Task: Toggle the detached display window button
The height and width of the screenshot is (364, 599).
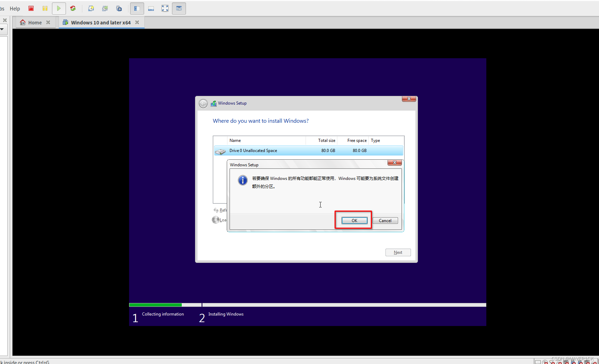Action: click(179, 8)
